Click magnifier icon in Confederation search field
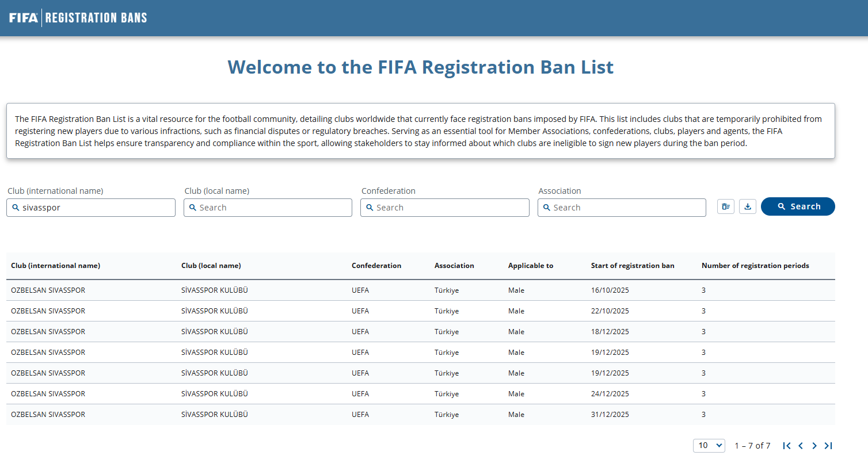868x467 pixels. [x=370, y=208]
